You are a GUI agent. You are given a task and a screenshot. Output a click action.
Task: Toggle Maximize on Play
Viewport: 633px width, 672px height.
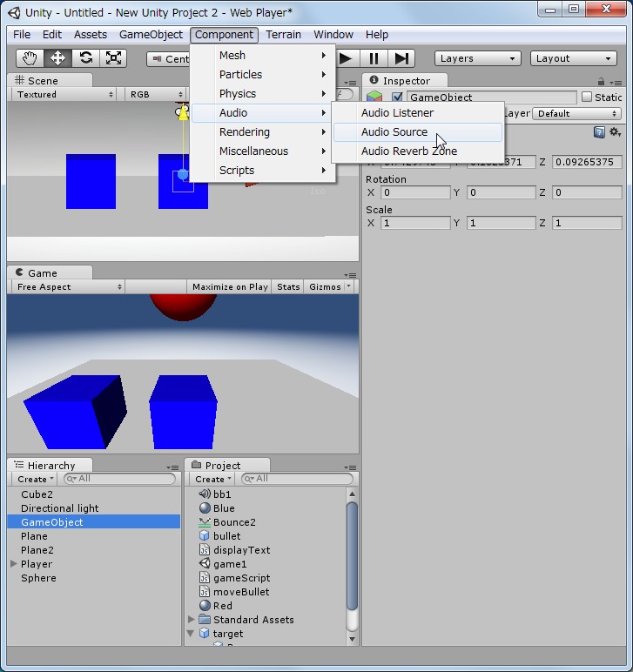(230, 286)
